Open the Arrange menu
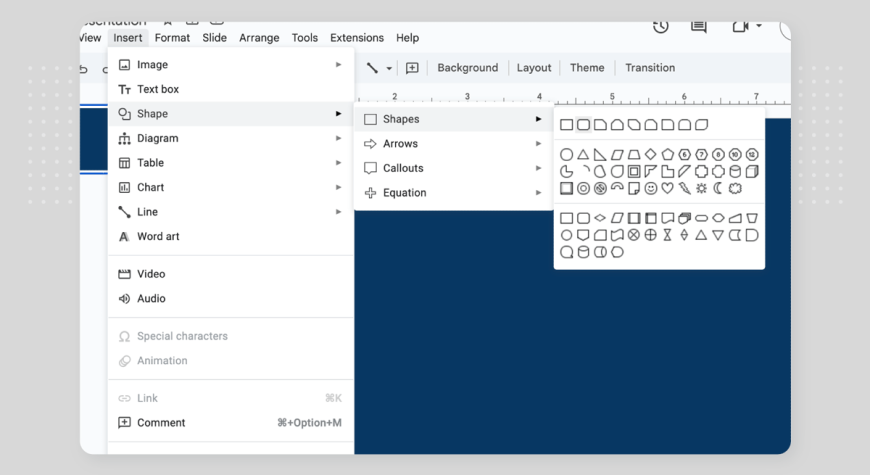 click(x=259, y=38)
